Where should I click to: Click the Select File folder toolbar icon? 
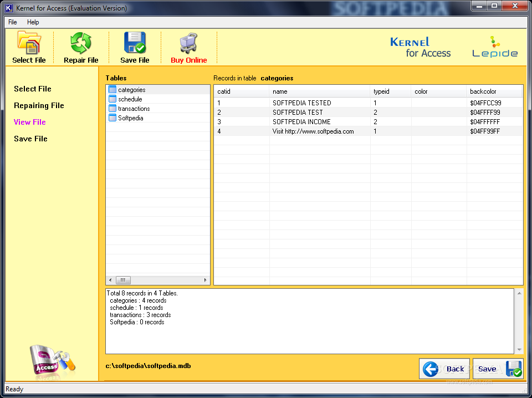(29, 43)
